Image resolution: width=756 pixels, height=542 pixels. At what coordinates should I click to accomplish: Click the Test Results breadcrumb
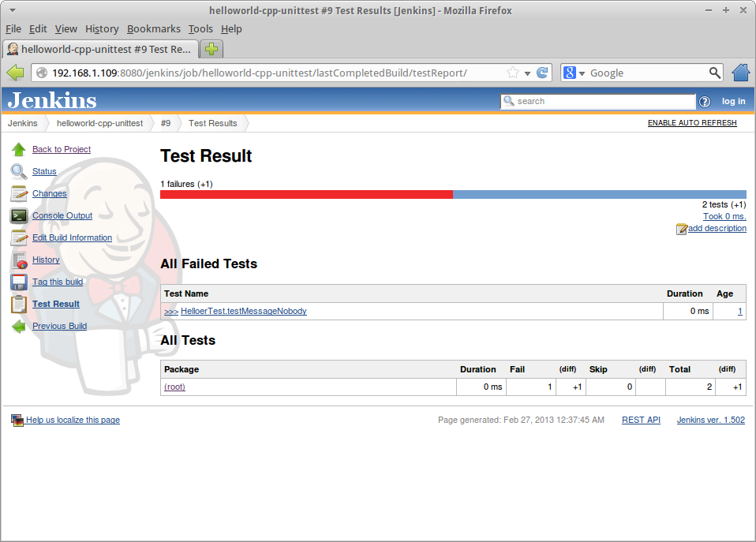click(212, 123)
